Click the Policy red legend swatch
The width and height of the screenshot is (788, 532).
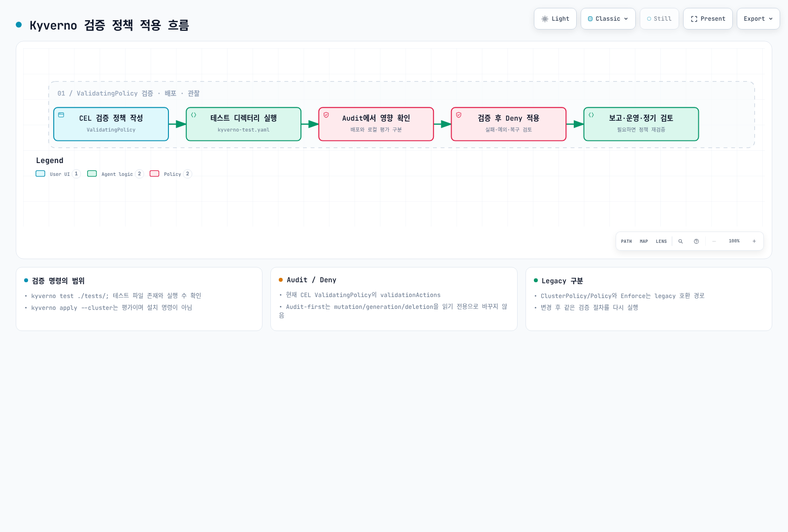(155, 173)
